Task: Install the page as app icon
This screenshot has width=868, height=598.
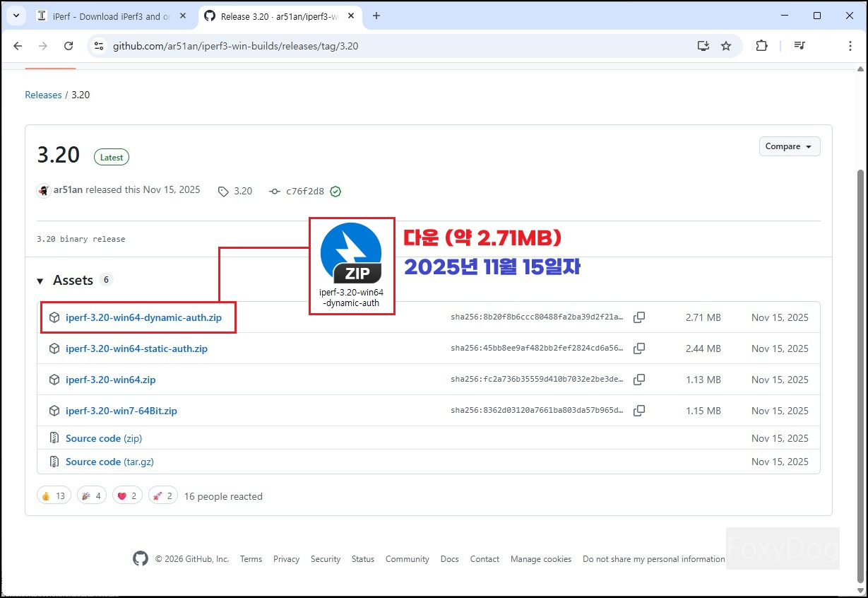Action: point(703,46)
